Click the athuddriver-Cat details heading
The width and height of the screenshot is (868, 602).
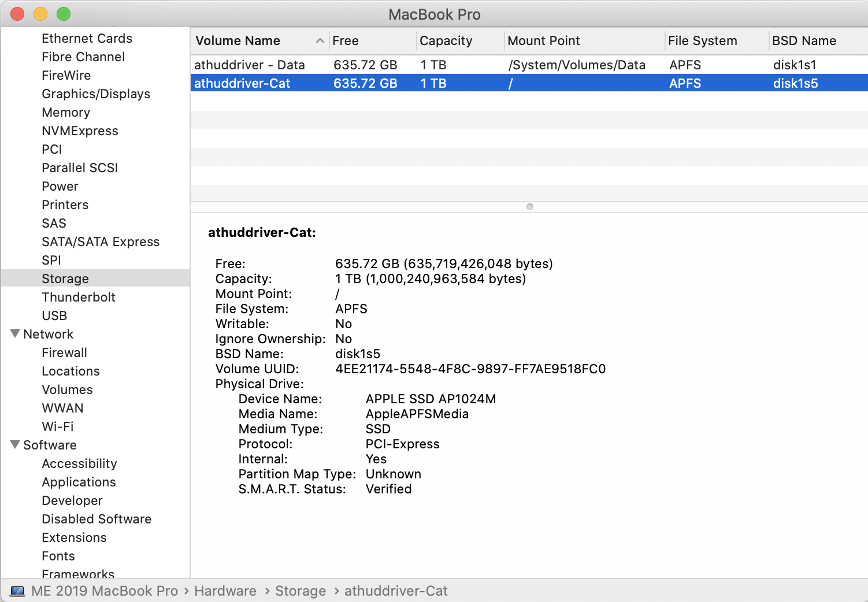pyautogui.click(x=262, y=232)
